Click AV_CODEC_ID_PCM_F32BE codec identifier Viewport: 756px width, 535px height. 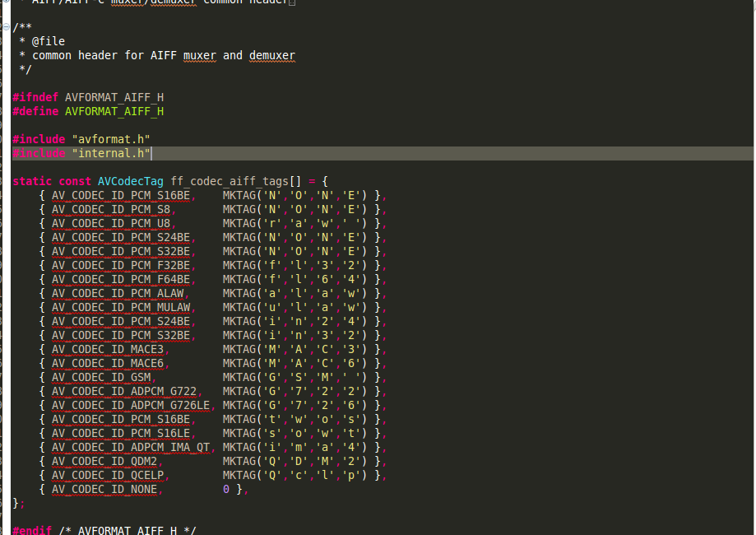pyautogui.click(x=121, y=265)
